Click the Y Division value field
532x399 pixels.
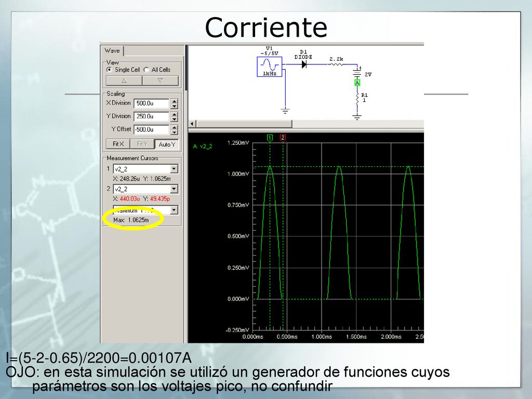pos(151,116)
